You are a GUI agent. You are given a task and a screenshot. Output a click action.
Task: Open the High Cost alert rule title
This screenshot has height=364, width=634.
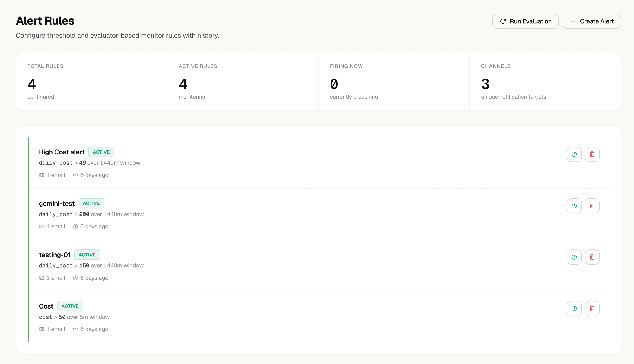pyautogui.click(x=62, y=152)
